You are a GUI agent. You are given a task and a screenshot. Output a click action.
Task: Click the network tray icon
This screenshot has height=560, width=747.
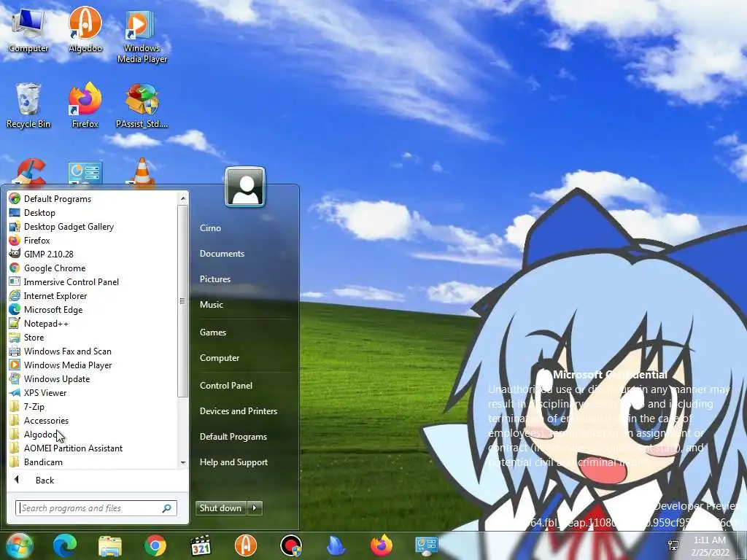tap(673, 545)
